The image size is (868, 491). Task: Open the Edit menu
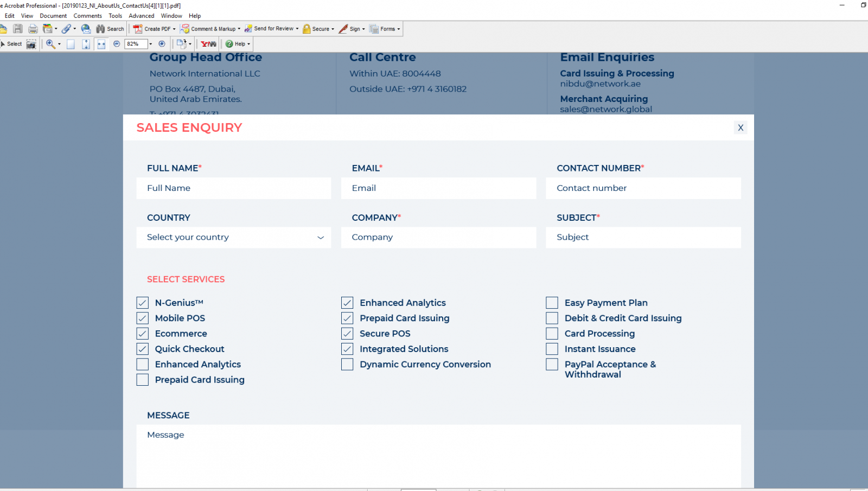point(10,16)
